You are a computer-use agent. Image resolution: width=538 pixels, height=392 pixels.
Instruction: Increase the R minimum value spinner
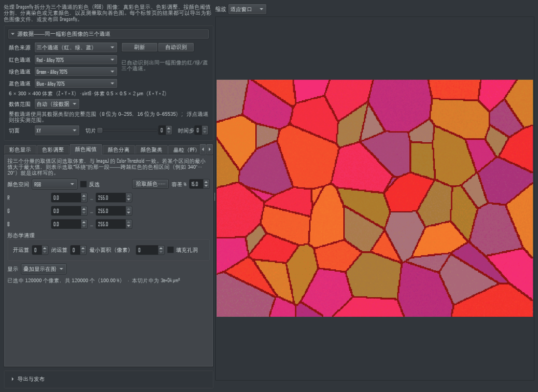click(x=84, y=196)
